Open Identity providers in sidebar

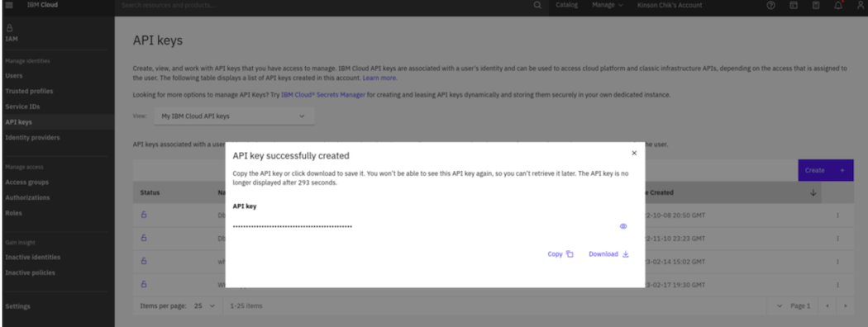click(33, 138)
